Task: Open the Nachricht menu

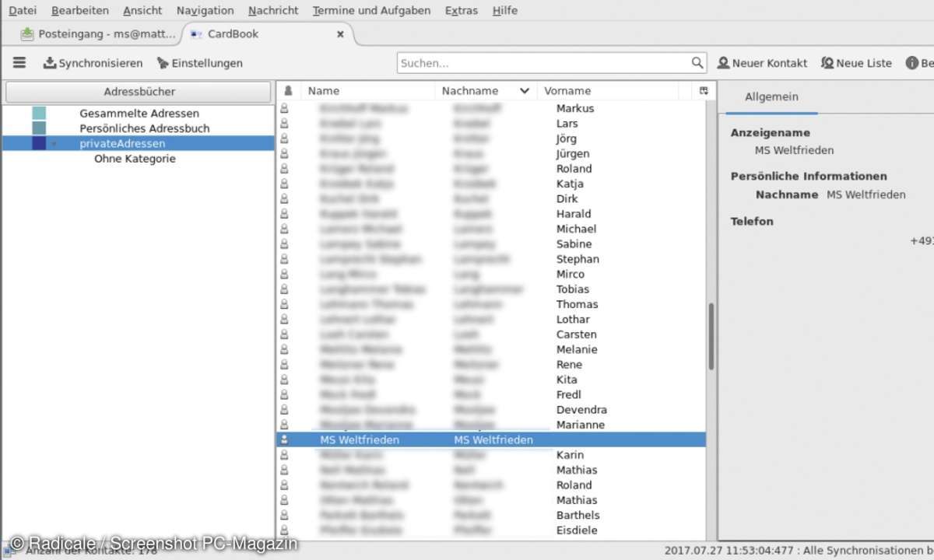Action: pos(273,10)
